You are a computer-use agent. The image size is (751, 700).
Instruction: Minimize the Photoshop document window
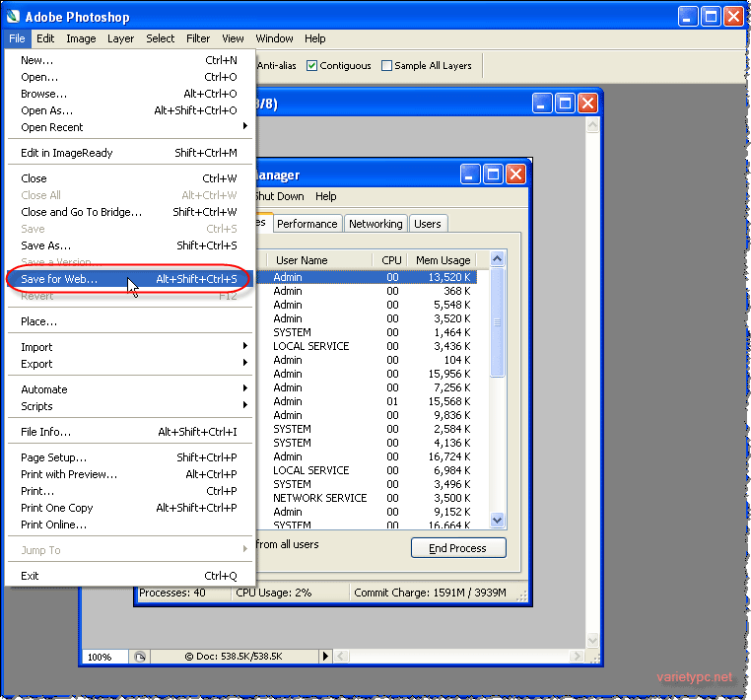(542, 103)
